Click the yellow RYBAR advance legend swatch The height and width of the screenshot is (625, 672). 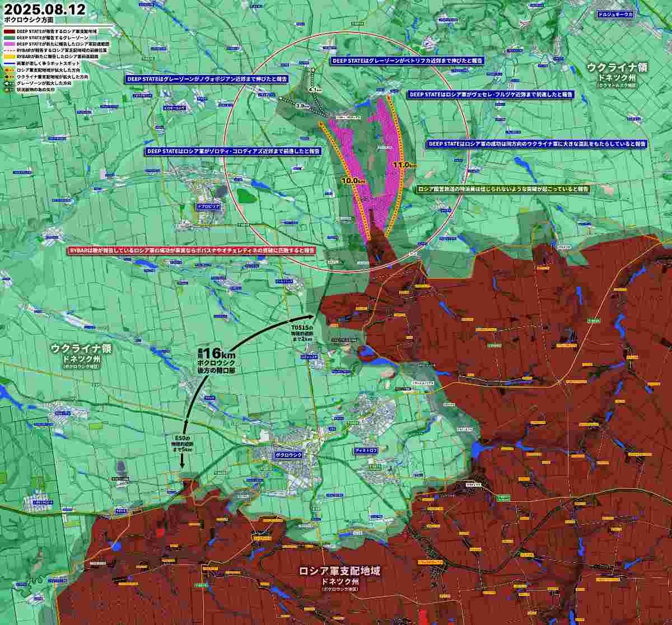point(10,57)
